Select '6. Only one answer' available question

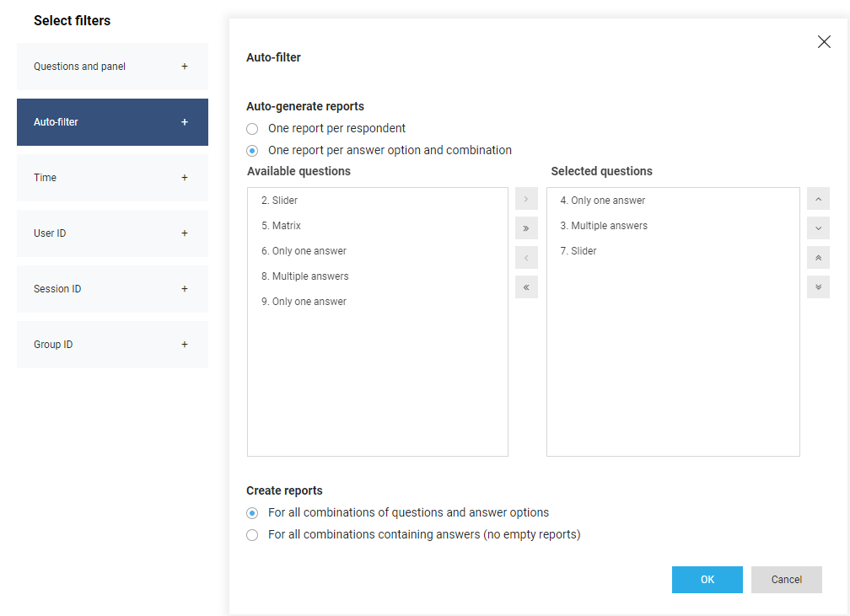(x=377, y=251)
